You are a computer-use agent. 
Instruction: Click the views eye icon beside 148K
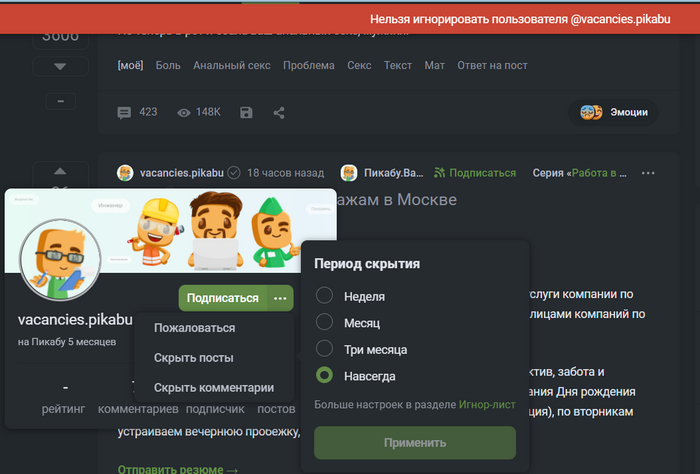(183, 113)
